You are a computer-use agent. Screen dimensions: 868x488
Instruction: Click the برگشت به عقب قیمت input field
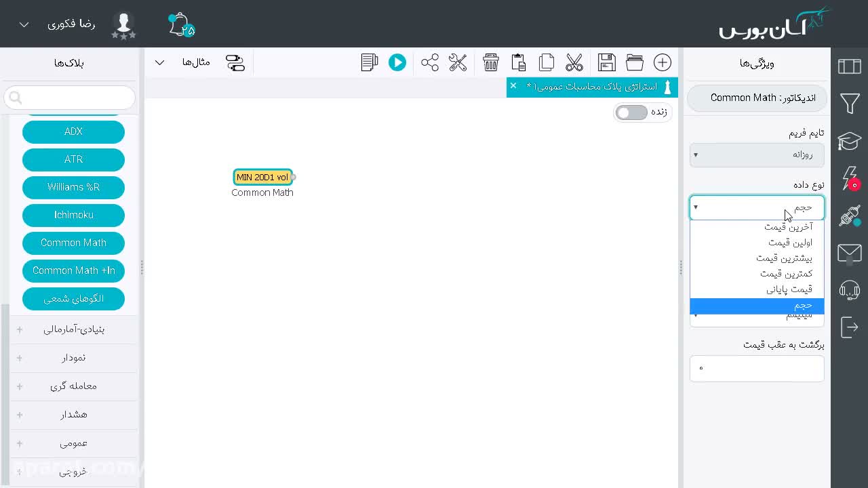tap(757, 369)
